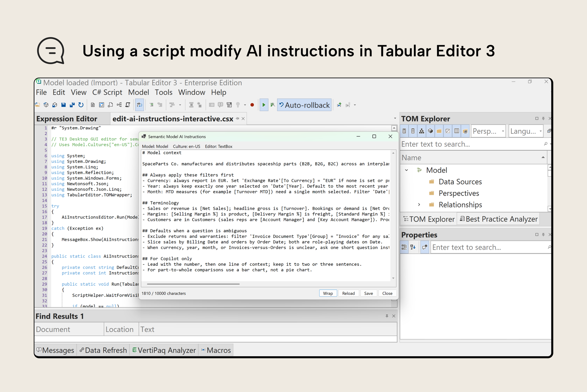Open dropdown arrow next to format toolbar icon
Screen dimensions: 587x392
coord(180,105)
